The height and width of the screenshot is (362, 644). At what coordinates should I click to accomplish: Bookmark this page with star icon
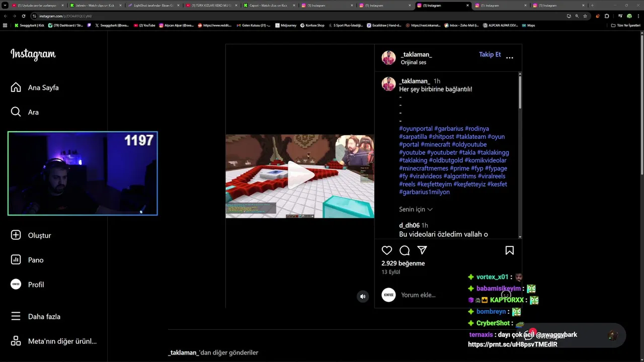click(585, 16)
